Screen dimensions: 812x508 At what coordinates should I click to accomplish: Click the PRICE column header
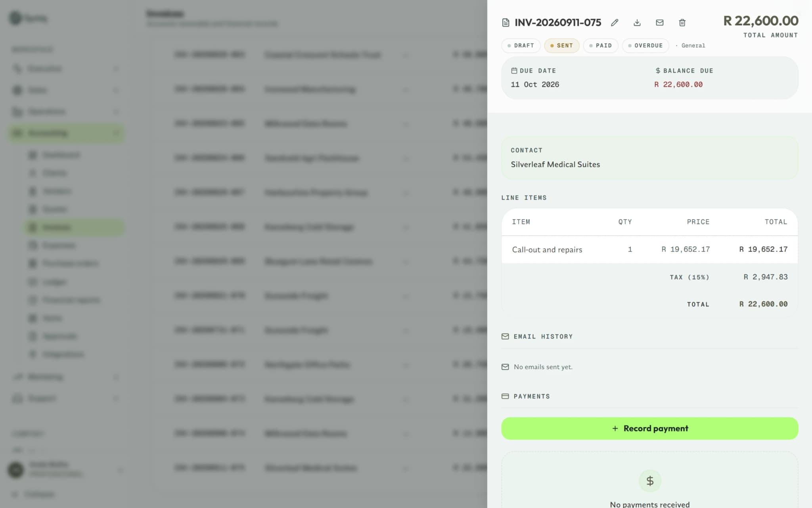[698, 222]
